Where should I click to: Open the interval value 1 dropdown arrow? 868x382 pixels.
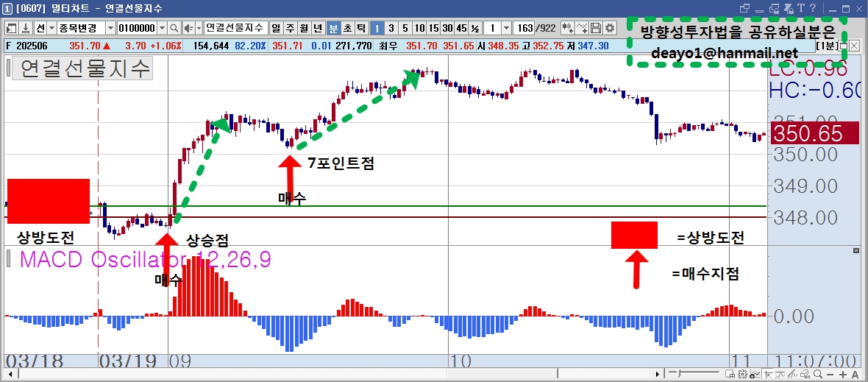[x=506, y=28]
